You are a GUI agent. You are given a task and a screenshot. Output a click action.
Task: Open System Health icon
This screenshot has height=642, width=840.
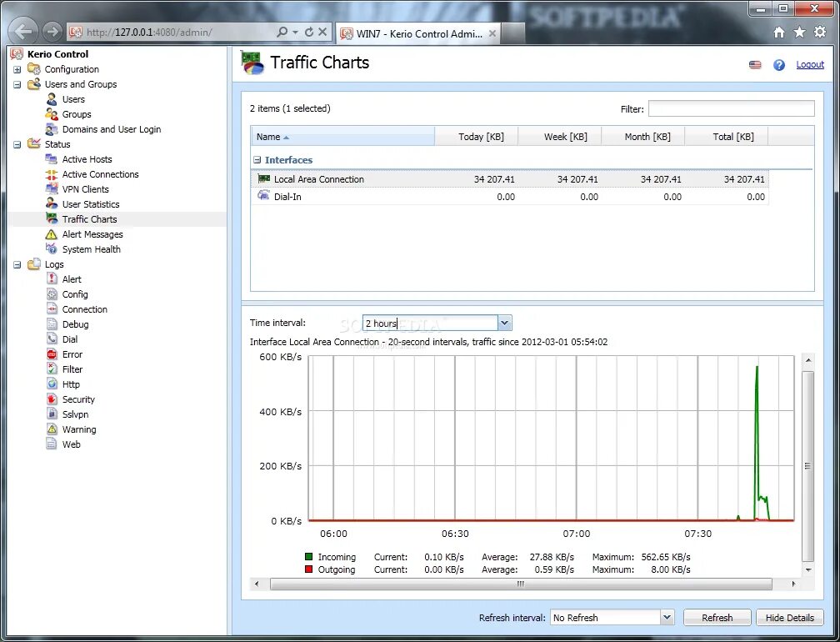pos(52,249)
